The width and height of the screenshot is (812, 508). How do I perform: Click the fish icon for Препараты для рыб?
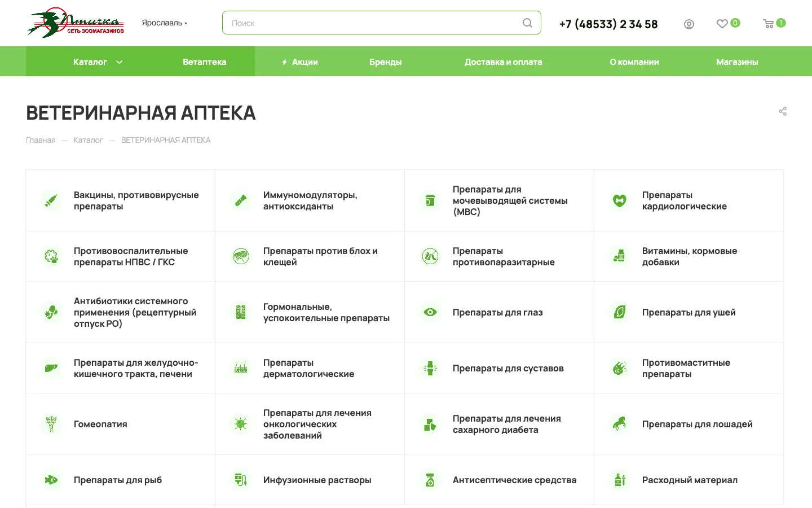tap(51, 480)
